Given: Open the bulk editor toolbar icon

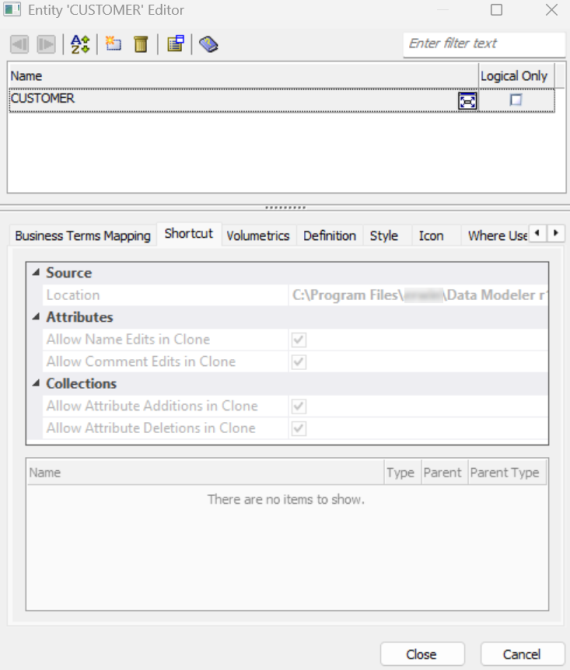Looking at the screenshot, I should click(176, 44).
